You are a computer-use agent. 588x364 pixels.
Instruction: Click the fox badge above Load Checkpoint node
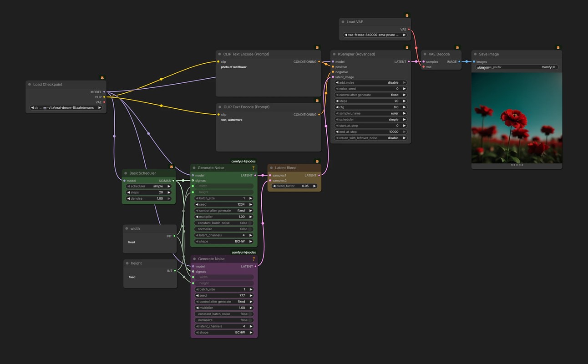click(x=102, y=78)
